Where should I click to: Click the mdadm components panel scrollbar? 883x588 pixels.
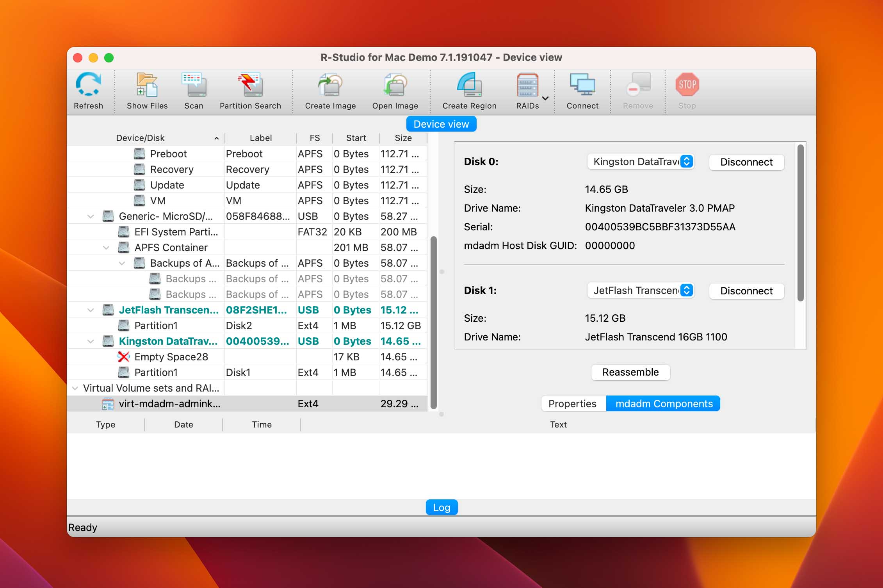[800, 223]
